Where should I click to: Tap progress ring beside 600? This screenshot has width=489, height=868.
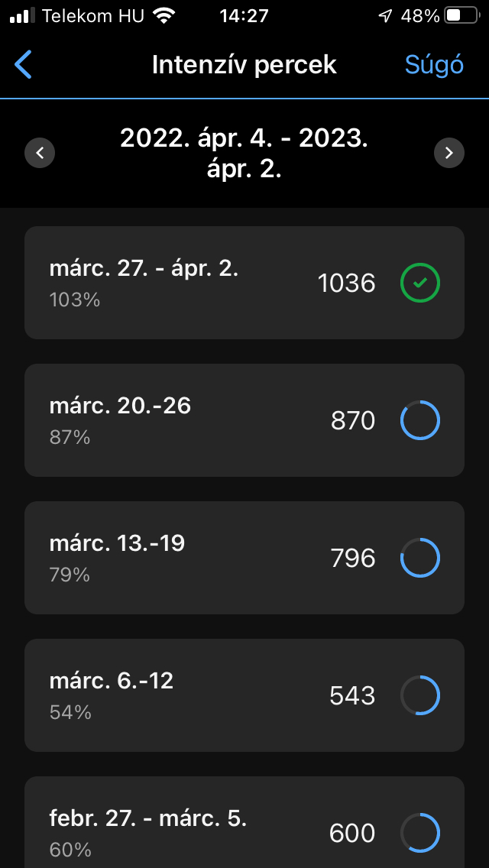420,833
